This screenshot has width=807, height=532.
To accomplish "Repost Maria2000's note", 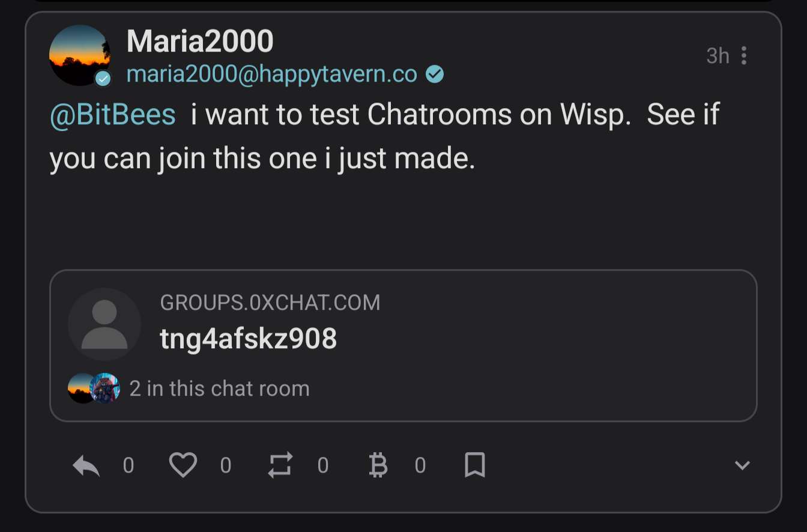I will point(280,465).
